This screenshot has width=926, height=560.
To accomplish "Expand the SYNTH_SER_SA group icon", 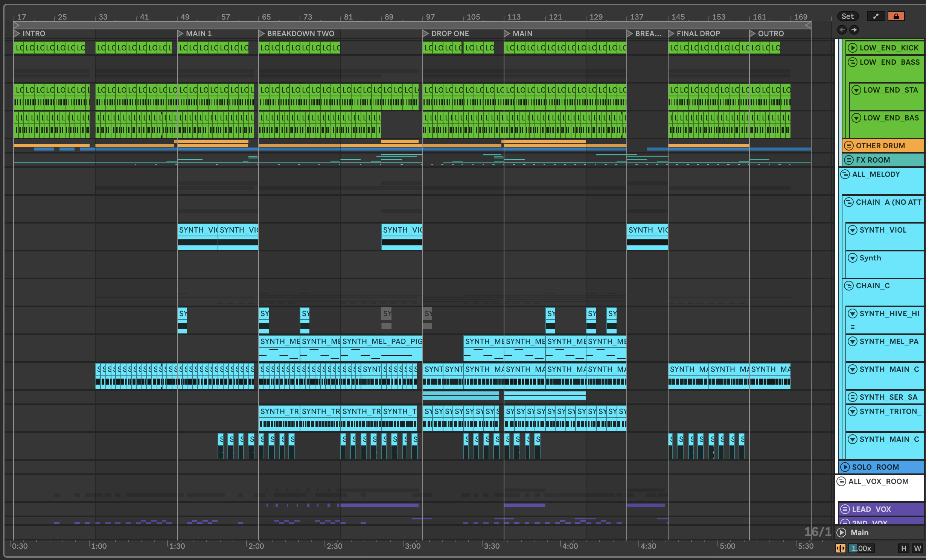I will pyautogui.click(x=853, y=397).
